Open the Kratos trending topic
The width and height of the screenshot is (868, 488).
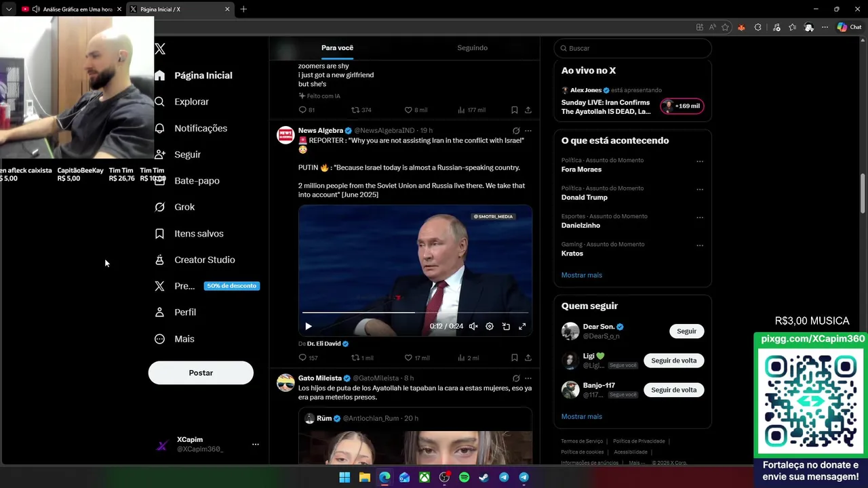(x=572, y=253)
